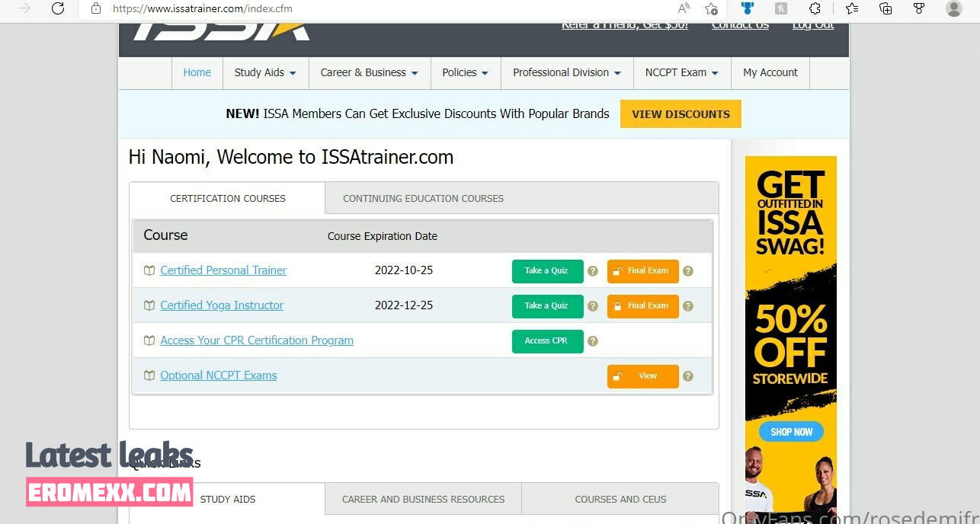The image size is (980, 524).
Task: Expand the Study Aids dropdown menu
Action: 265,72
